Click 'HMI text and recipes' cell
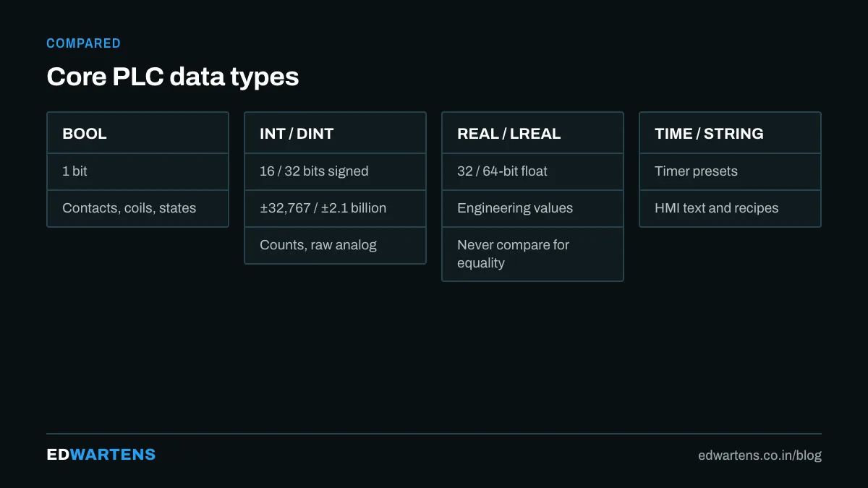The image size is (868, 488). click(730, 208)
